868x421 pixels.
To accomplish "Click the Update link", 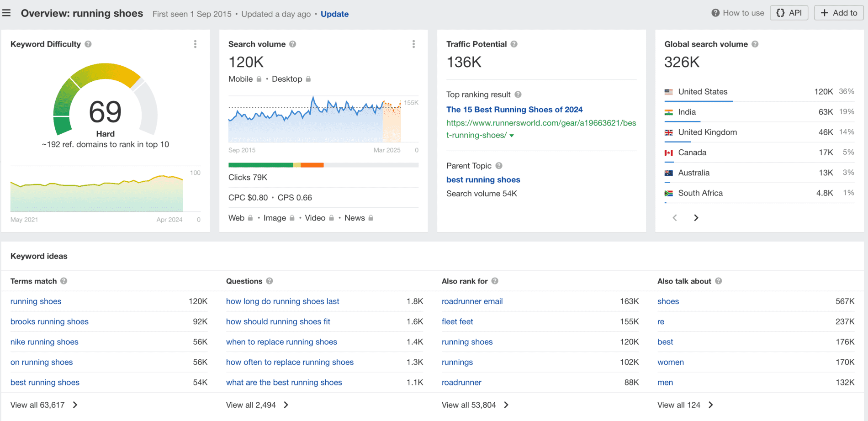I will point(334,14).
